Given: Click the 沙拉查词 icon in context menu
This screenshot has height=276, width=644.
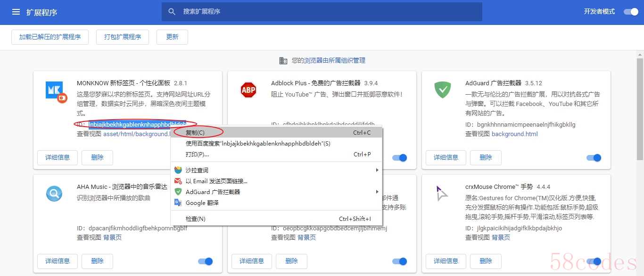Looking at the screenshot, I should click(x=178, y=170).
